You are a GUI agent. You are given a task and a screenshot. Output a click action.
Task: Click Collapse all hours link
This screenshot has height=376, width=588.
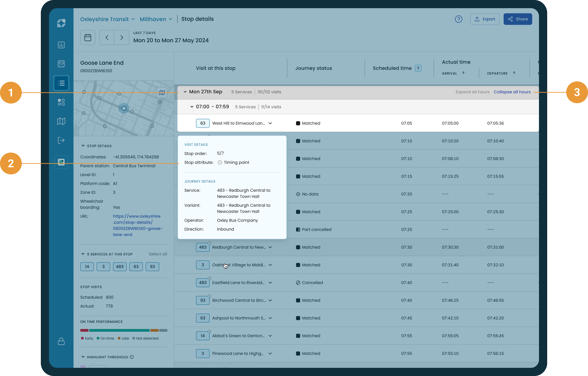(x=512, y=92)
